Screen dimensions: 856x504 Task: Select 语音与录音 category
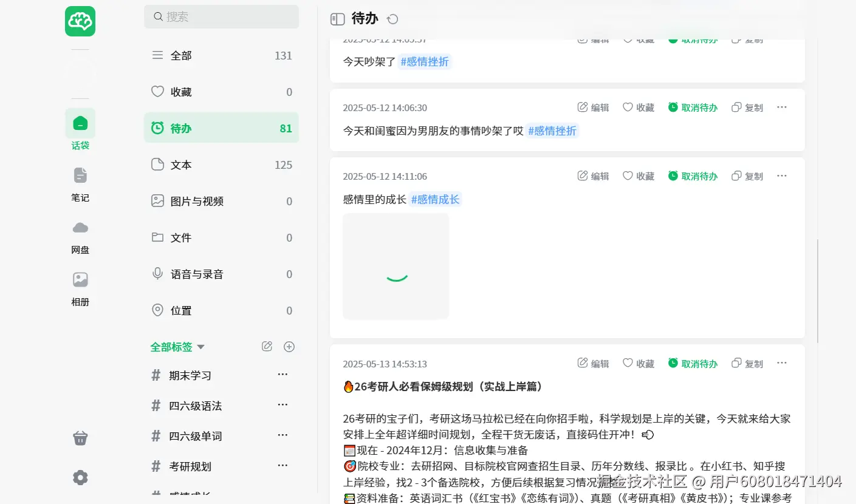pos(221,274)
